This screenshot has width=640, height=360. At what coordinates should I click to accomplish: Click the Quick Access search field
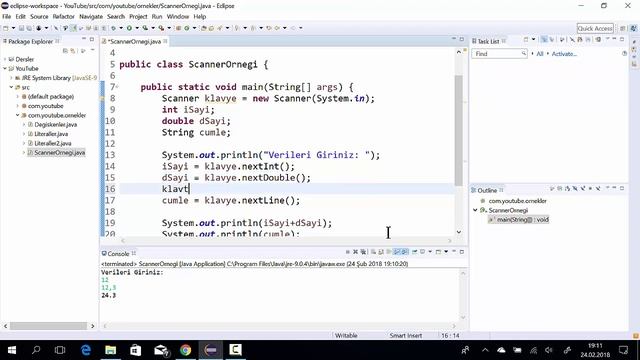[595, 28]
